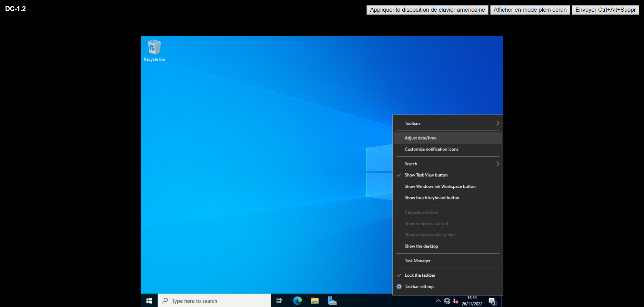Enable Show Windows Ink Workspace button
This screenshot has height=307, width=644.
447,186
